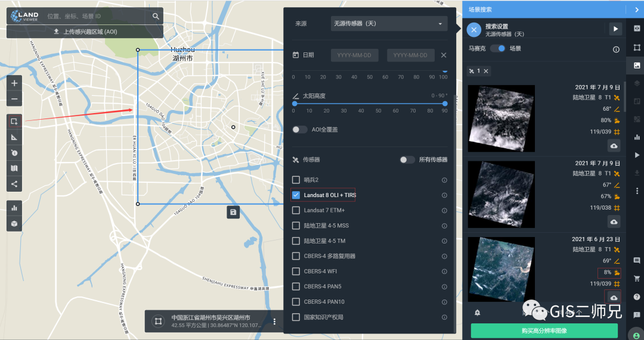The width and height of the screenshot is (644, 340).
Task: Open the analytics bar chart tool
Action: 14,208
